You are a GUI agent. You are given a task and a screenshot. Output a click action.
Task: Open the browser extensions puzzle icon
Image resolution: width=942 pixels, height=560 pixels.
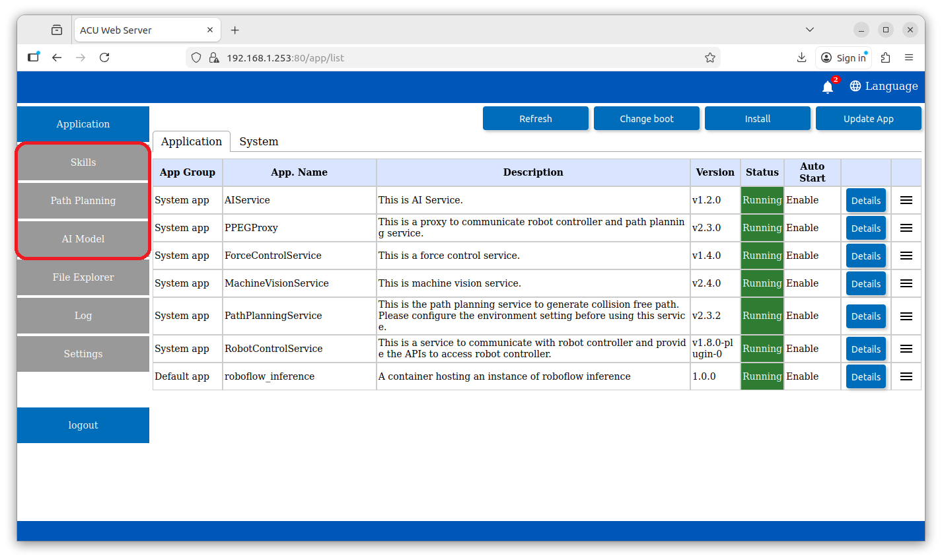(x=886, y=57)
